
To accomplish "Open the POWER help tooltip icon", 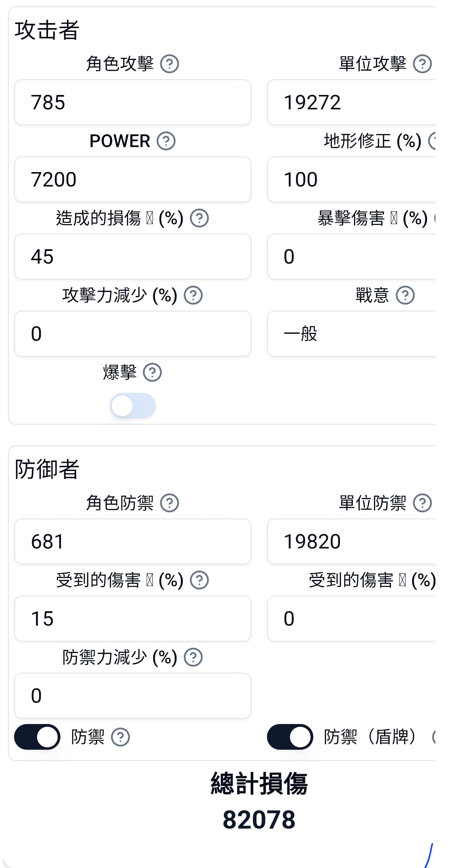I will tap(166, 141).
